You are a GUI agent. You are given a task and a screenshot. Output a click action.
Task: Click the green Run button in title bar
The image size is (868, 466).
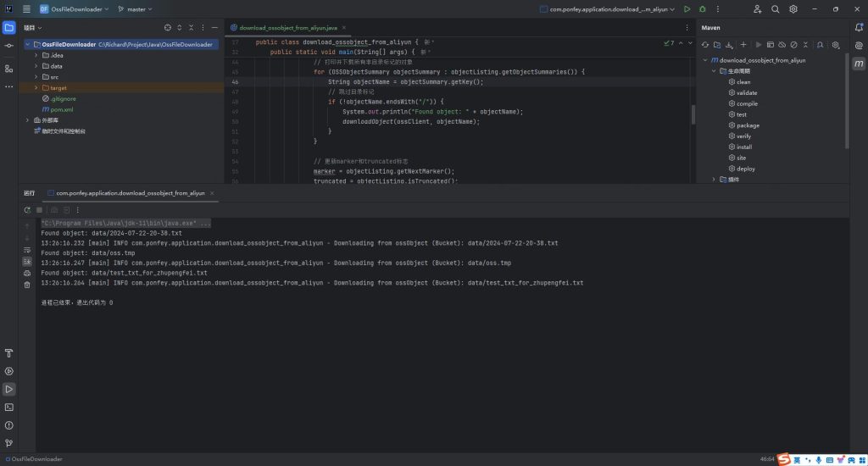pyautogui.click(x=687, y=9)
